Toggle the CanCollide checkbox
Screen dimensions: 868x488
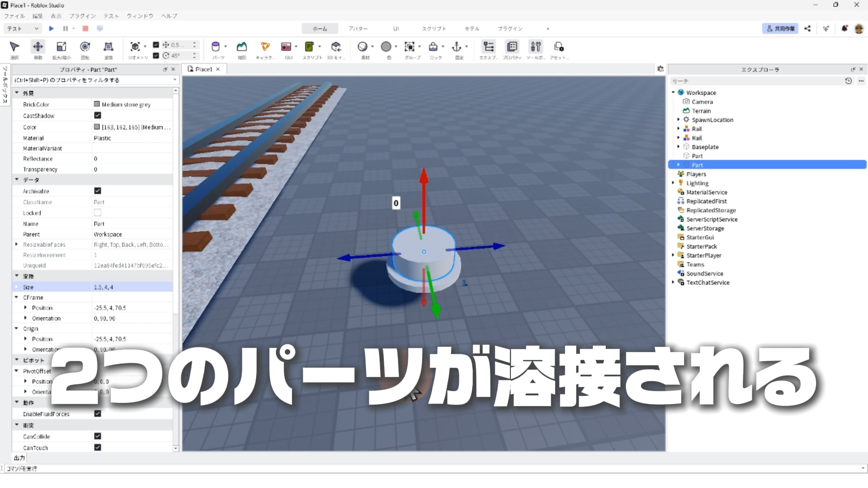tap(98, 436)
